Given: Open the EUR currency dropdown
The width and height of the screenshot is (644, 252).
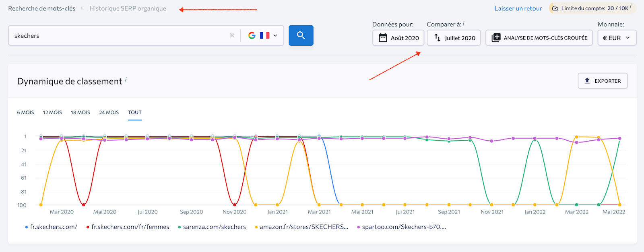Looking at the screenshot, I should 617,38.
